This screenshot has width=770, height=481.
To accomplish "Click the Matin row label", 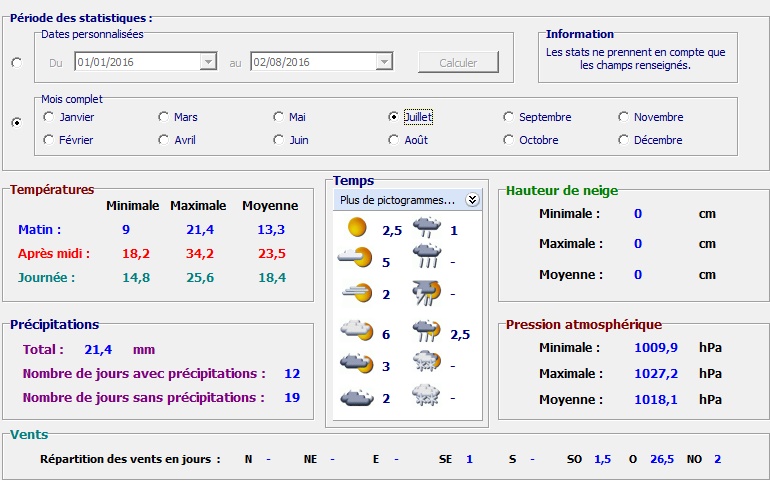I will coord(39,229).
